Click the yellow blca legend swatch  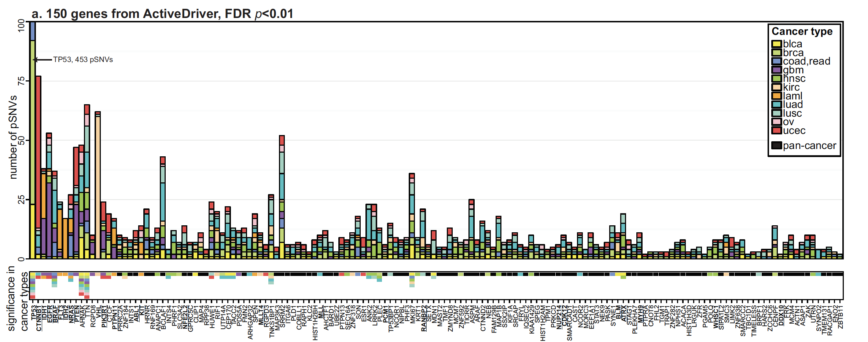tap(777, 44)
